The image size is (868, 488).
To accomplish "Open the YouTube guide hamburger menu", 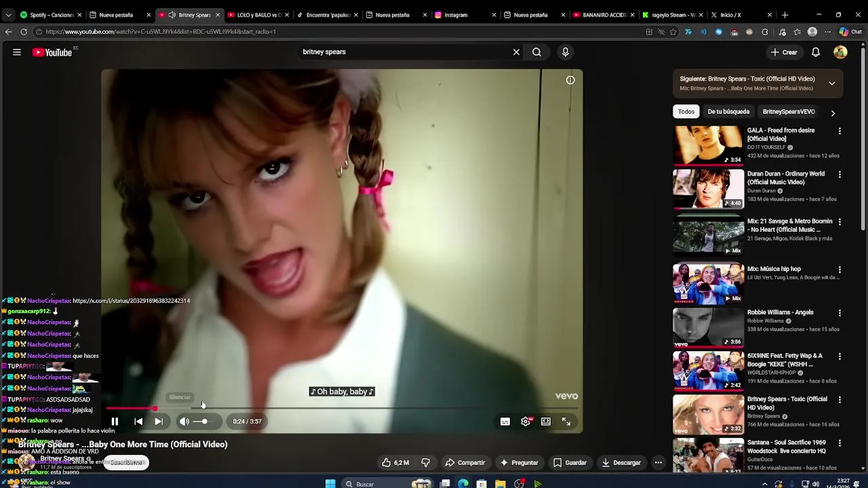I will pos(17,52).
